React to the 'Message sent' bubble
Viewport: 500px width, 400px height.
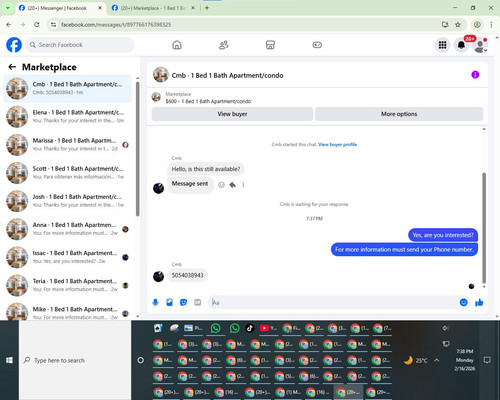(221, 185)
